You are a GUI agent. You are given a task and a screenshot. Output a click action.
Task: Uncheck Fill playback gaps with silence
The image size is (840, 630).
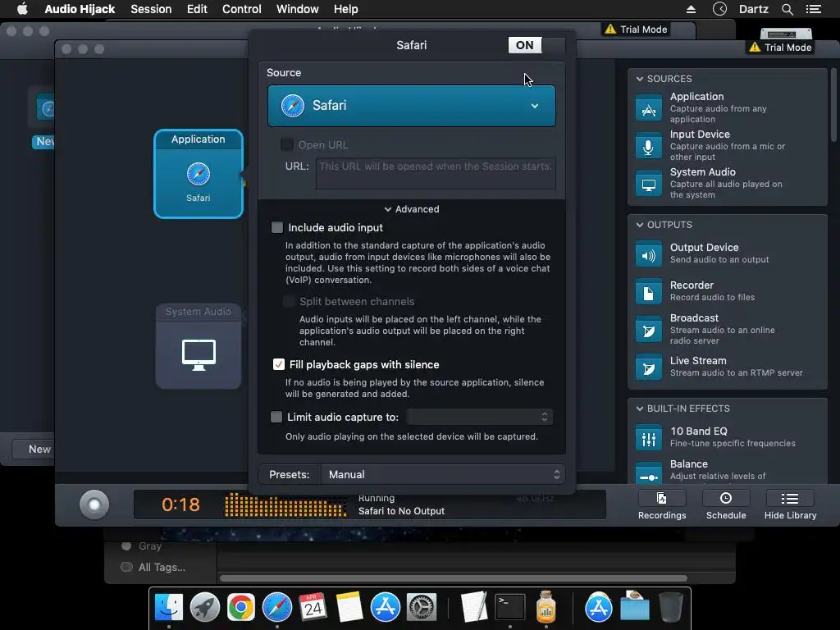pyautogui.click(x=279, y=364)
